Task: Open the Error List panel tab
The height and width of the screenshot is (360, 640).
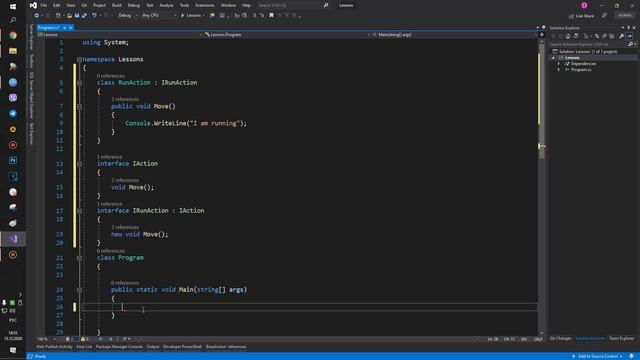Action: point(84,347)
